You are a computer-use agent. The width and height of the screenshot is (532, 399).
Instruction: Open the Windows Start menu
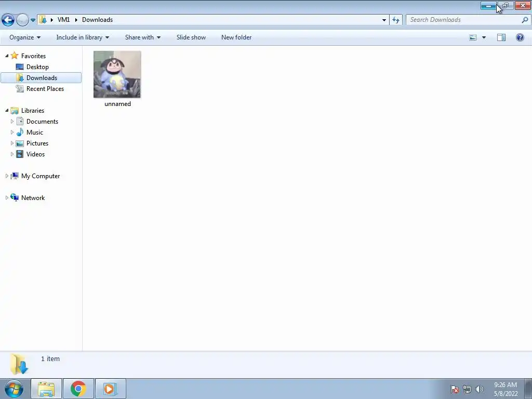click(x=14, y=389)
